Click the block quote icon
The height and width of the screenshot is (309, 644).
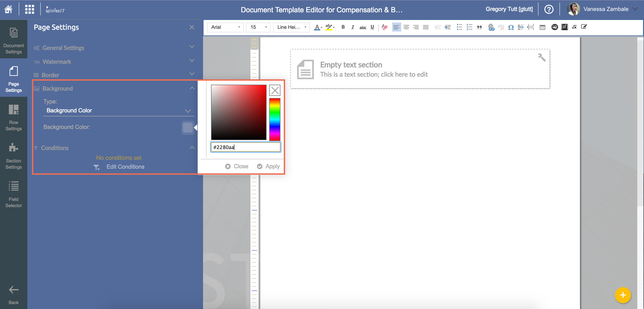click(479, 27)
